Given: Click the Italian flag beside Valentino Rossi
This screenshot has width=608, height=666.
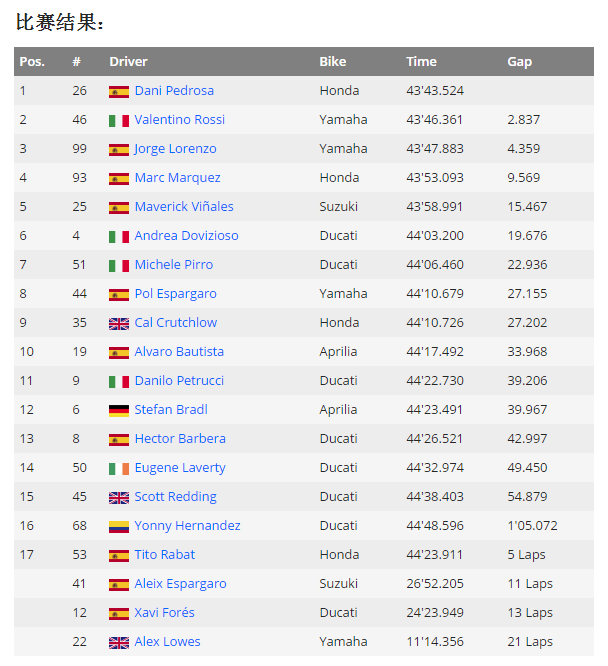Looking at the screenshot, I should tap(119, 120).
